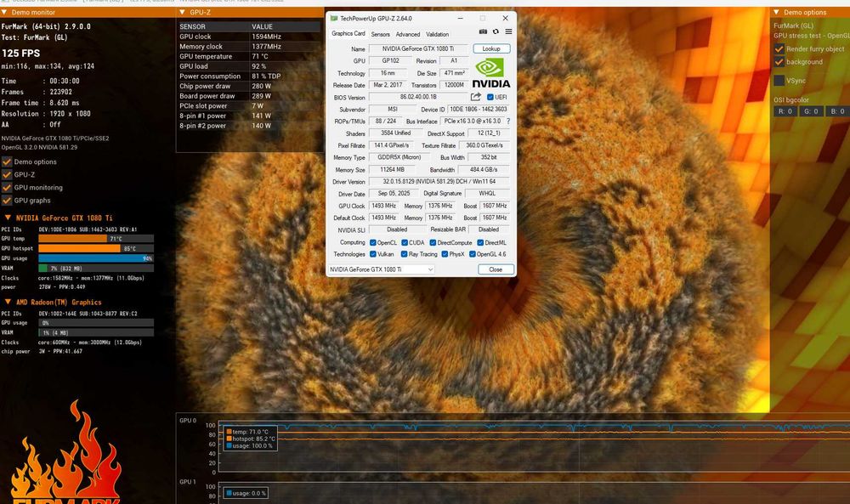Toggle the OpenGL 4.6 checkbox

[x=472, y=254]
